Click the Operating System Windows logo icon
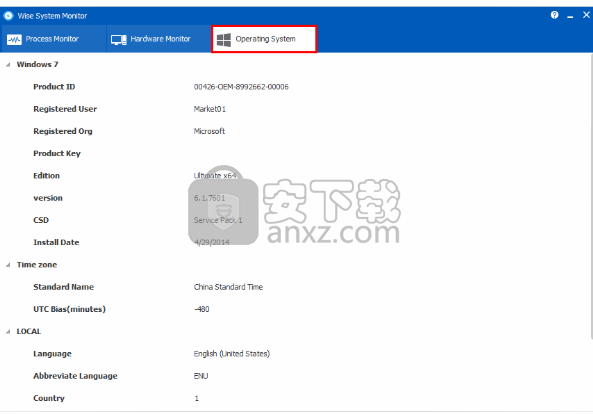This screenshot has height=414, width=593. tap(224, 39)
